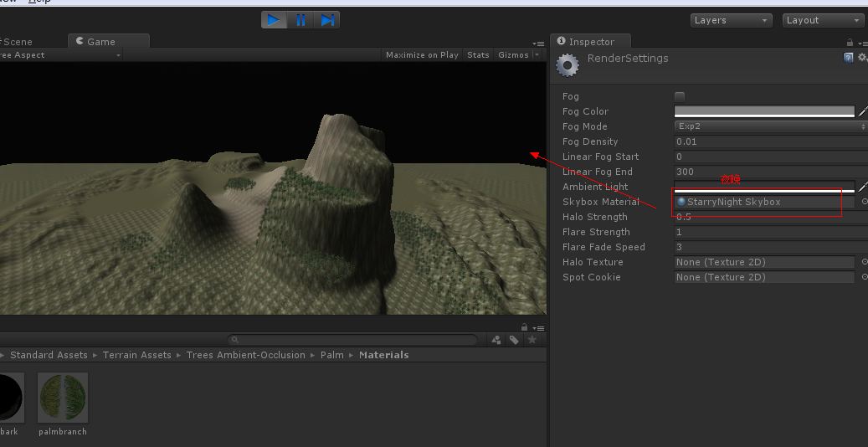Viewport: 868px width, 447px height.
Task: Open the Project panel options menu
Action: 538,328
